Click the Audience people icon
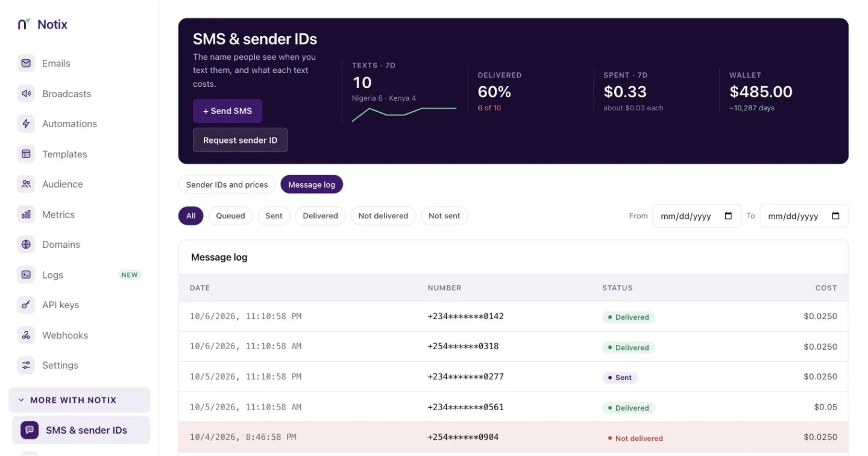 click(x=26, y=184)
